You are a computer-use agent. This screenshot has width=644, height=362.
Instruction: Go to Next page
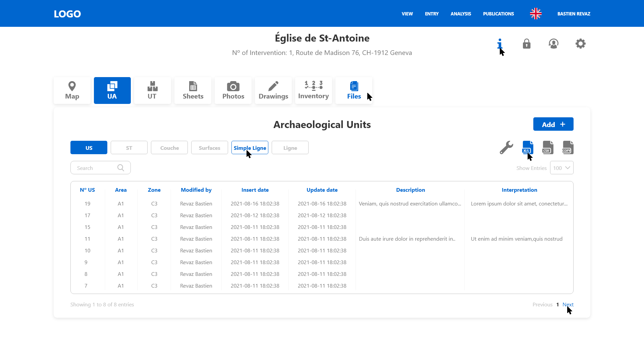568,304
